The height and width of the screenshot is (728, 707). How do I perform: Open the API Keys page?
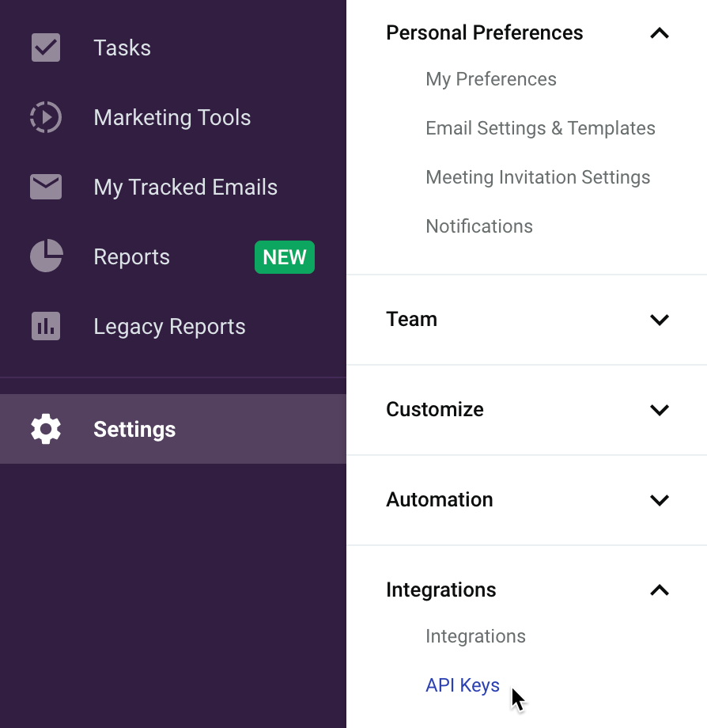click(x=463, y=685)
